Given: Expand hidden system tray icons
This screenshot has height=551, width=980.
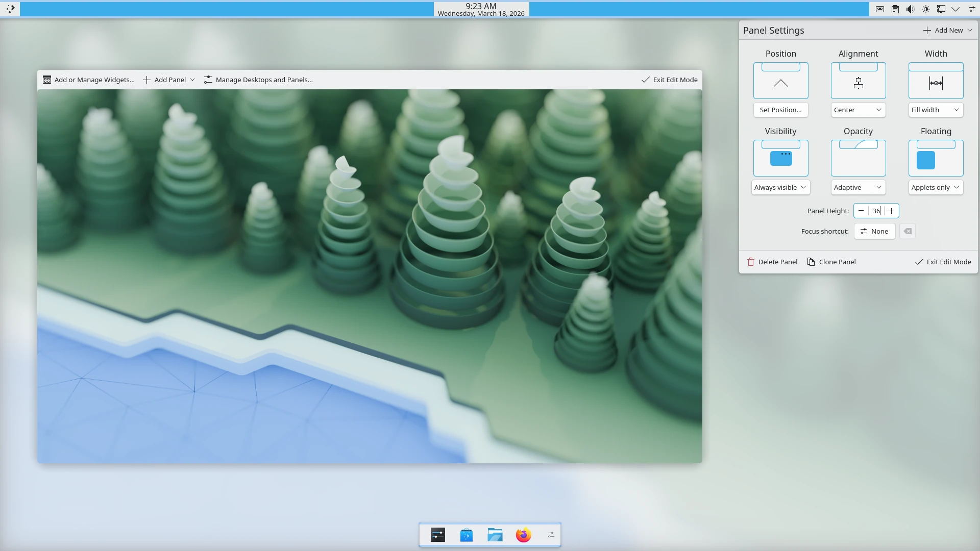Looking at the screenshot, I should pos(955,9).
